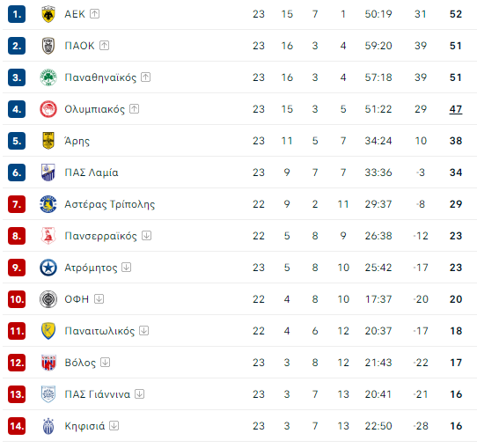Image resolution: width=477 pixels, height=448 pixels.
Task: Click the Ατρόμητος blue star emblem
Action: tap(48, 268)
